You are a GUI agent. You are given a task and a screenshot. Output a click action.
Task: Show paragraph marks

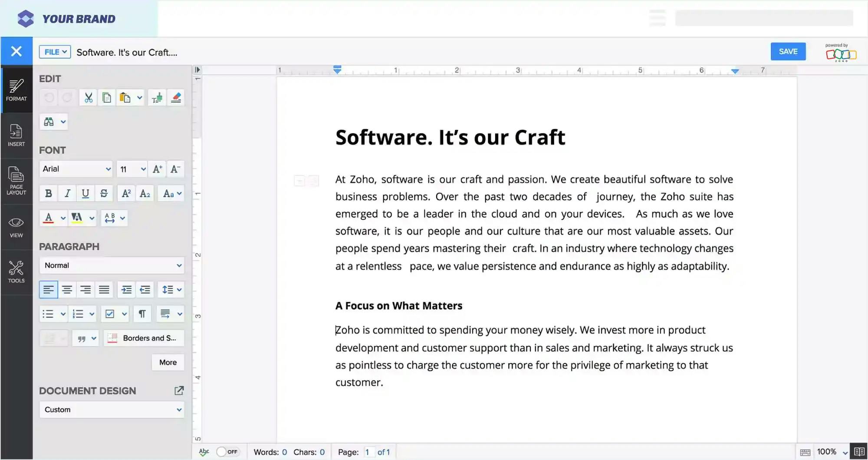(x=142, y=314)
